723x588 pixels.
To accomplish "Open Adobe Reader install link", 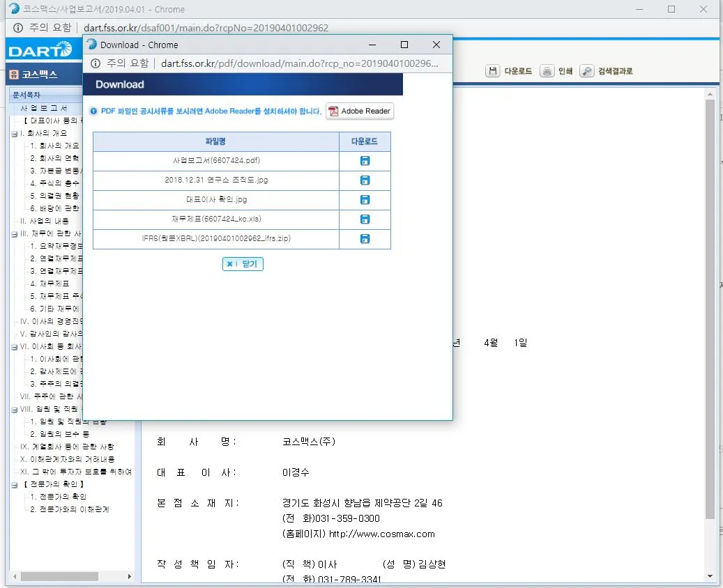I will pyautogui.click(x=360, y=111).
